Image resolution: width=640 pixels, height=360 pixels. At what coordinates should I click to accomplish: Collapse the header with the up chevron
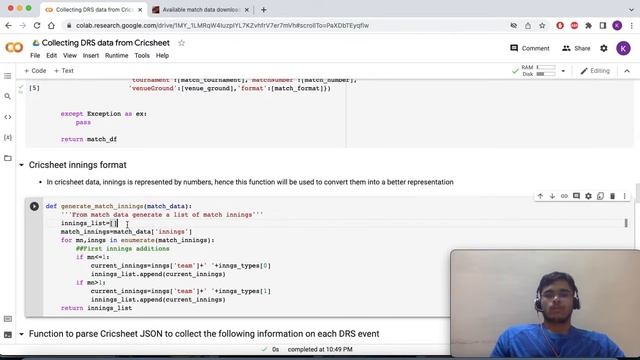[627, 71]
